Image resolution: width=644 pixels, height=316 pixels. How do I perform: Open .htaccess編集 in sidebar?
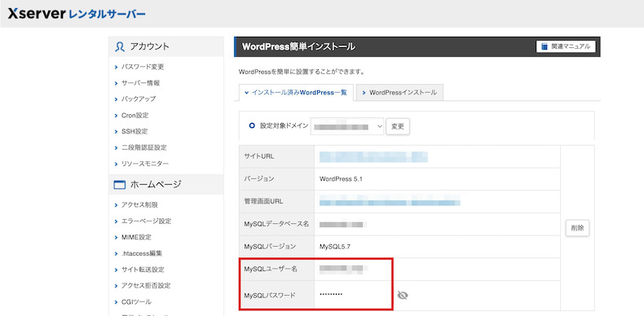click(x=142, y=253)
